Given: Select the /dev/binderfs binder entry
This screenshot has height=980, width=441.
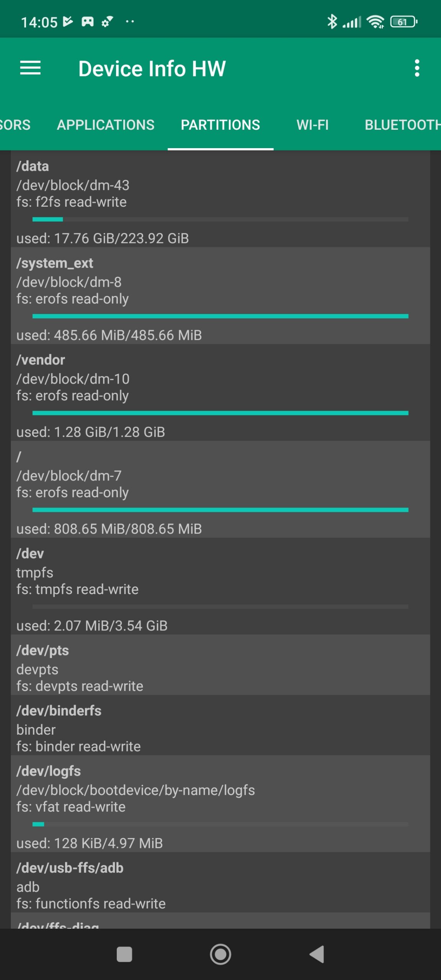Looking at the screenshot, I should point(220,729).
